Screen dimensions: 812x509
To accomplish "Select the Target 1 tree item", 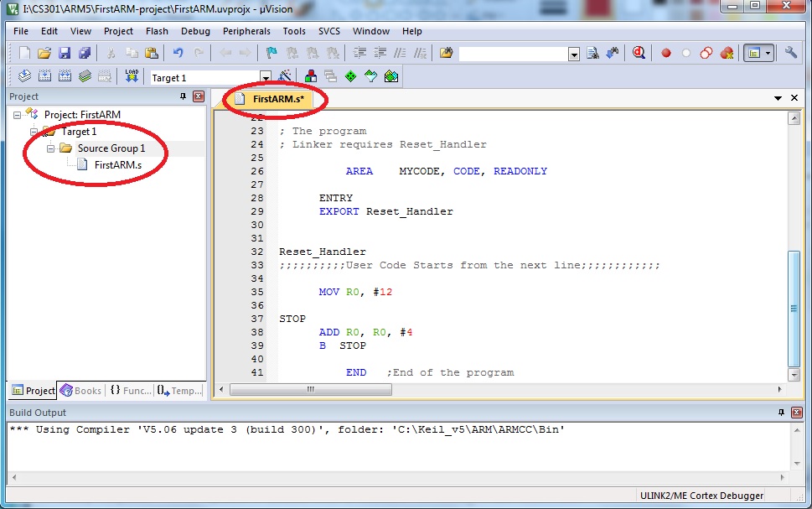I will tap(79, 132).
